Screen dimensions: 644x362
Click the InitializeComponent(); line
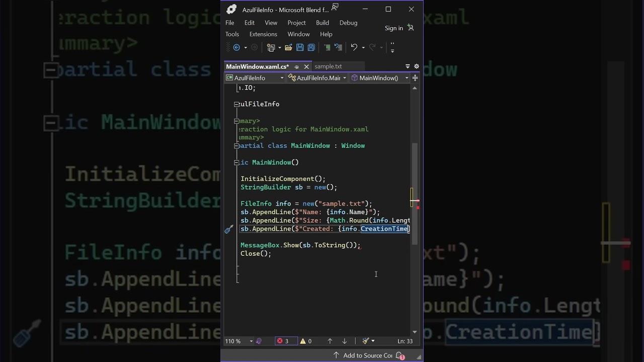(x=283, y=179)
